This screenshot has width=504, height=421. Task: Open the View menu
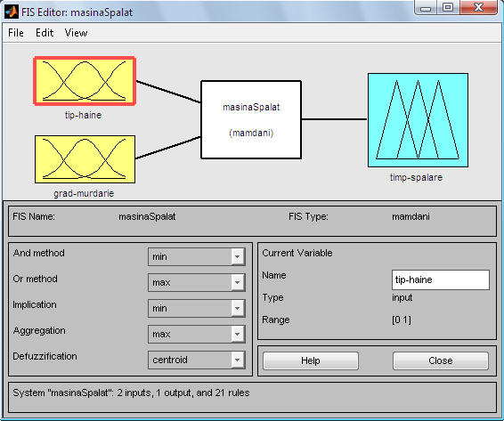coord(76,33)
